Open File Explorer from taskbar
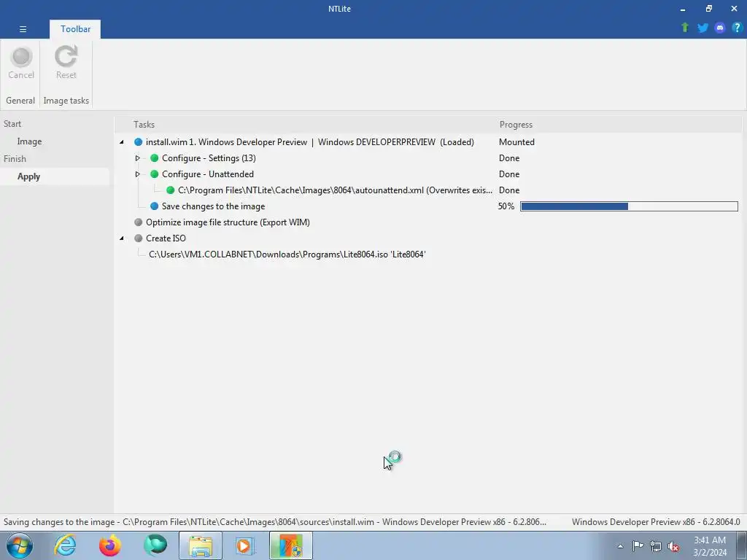 point(201,545)
